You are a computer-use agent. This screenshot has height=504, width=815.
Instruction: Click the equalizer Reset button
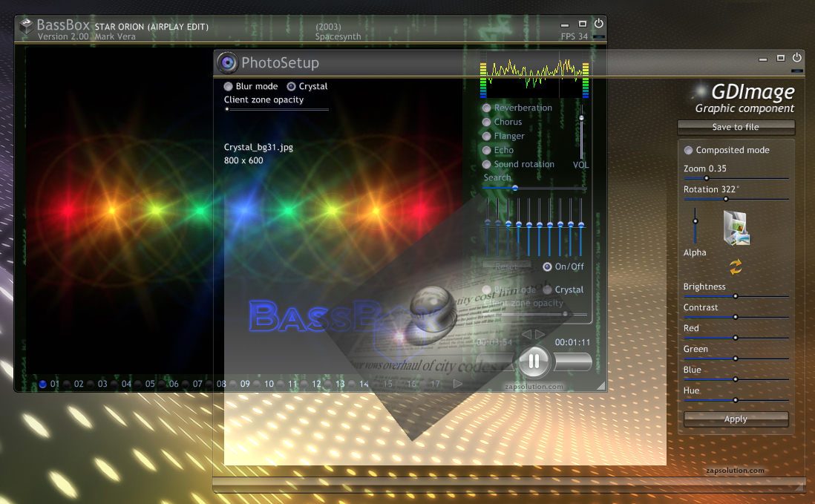click(x=506, y=266)
